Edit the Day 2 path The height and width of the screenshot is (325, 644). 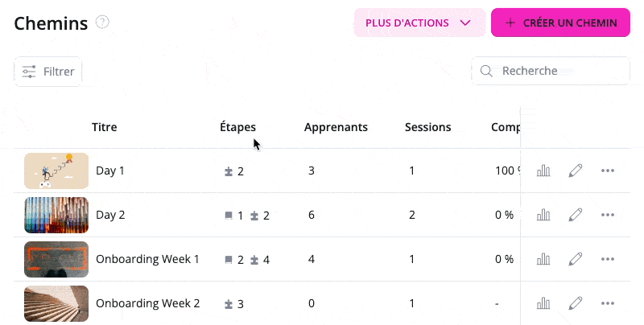[x=575, y=215]
